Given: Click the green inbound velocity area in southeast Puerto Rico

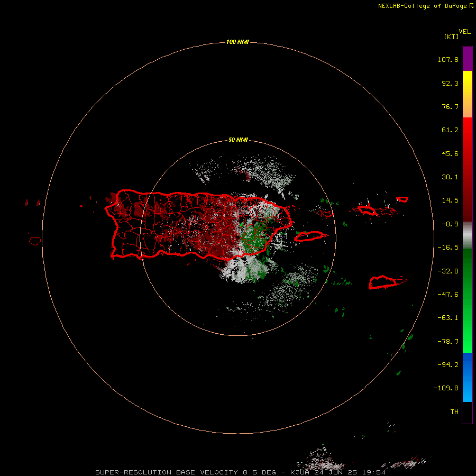Looking at the screenshot, I should click(x=254, y=236).
